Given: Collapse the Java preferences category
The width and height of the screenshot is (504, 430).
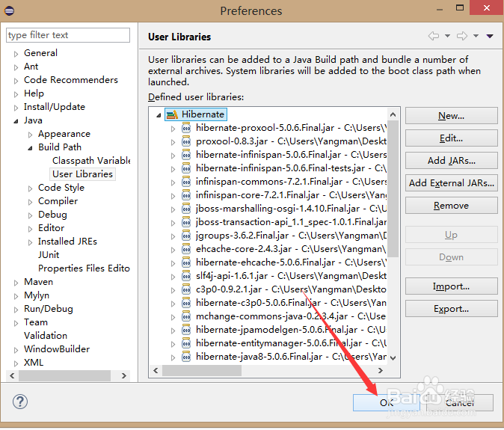Looking at the screenshot, I should (x=16, y=121).
